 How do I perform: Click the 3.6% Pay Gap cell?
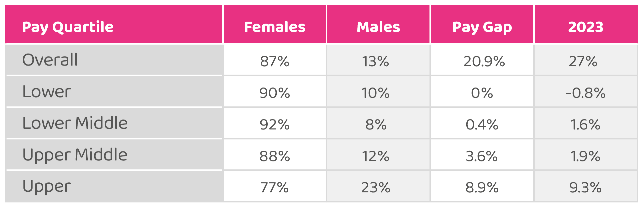pos(482,156)
